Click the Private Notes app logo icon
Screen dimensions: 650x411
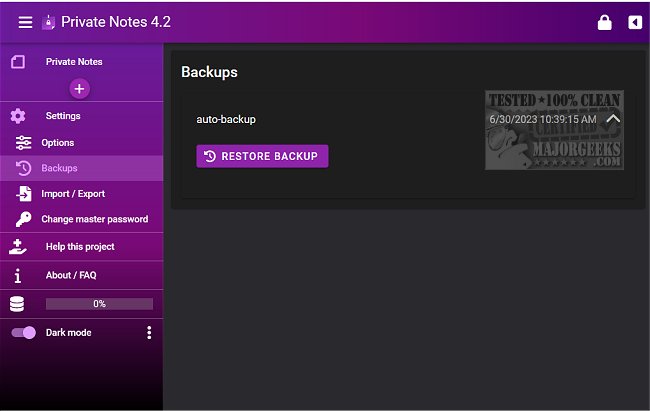point(49,22)
